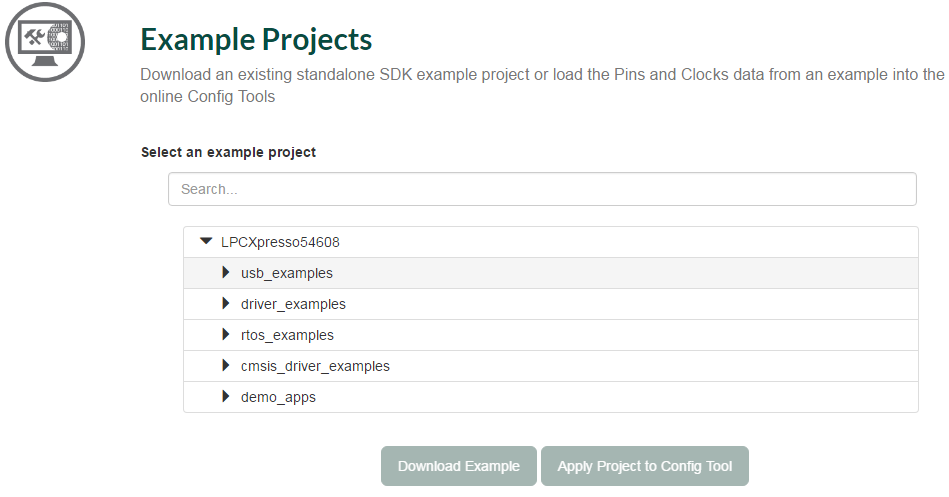
Task: Click the 'online Config Tools' description text
Action: tap(207, 97)
